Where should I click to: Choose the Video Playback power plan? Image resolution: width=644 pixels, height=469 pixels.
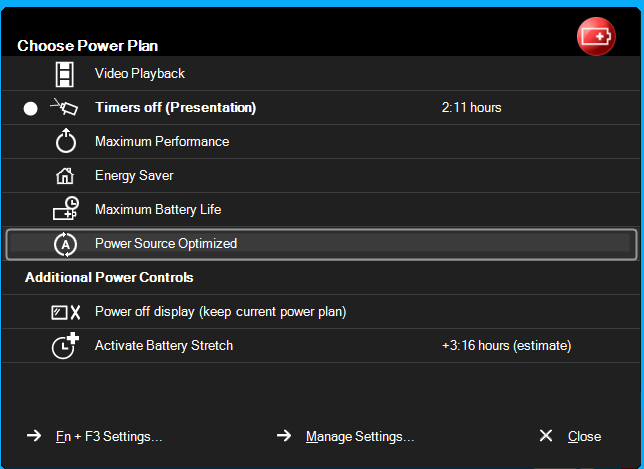pos(140,74)
